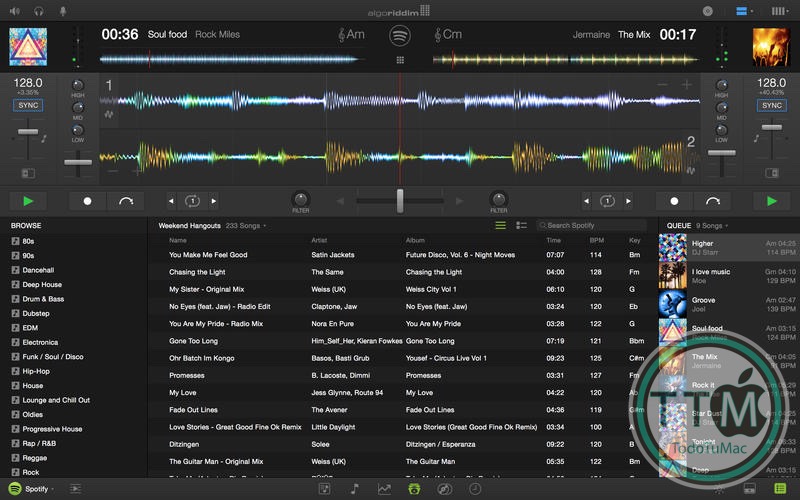Click right FILTER knob
800x500 pixels.
coord(498,198)
